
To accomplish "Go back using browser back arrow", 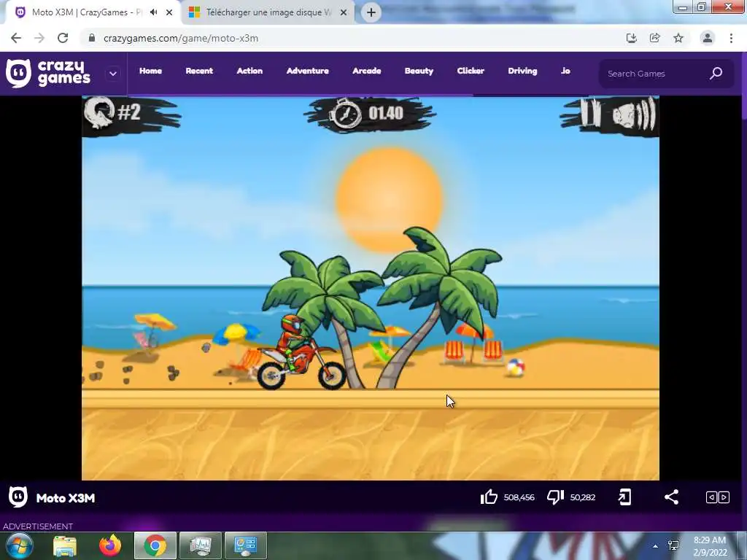I will point(16,38).
